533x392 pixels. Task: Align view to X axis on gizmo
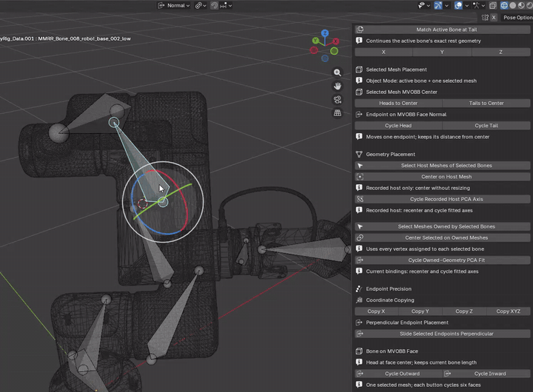point(336,41)
